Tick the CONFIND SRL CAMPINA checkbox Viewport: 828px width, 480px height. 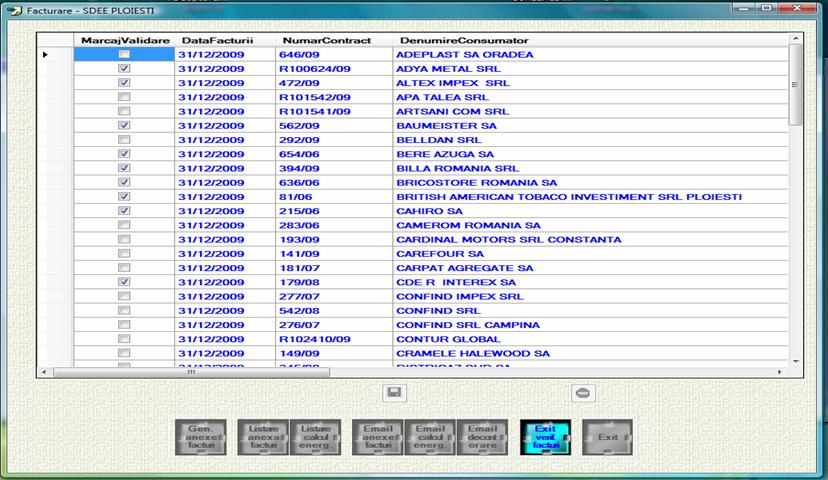124,325
